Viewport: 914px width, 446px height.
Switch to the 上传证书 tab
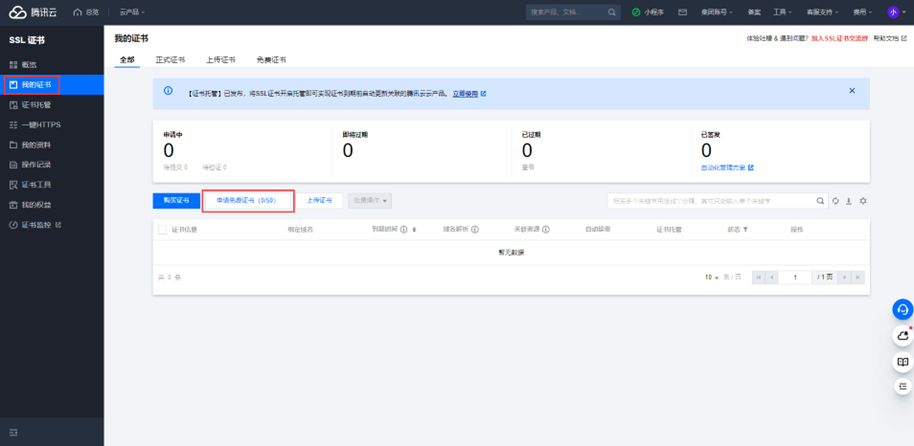tap(221, 59)
